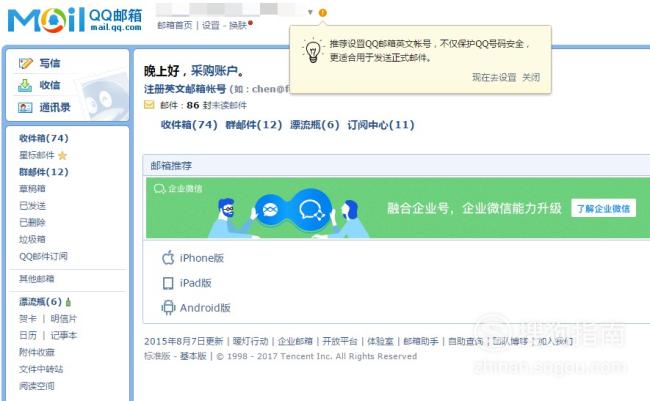Open 体验室 footer link

click(x=380, y=341)
